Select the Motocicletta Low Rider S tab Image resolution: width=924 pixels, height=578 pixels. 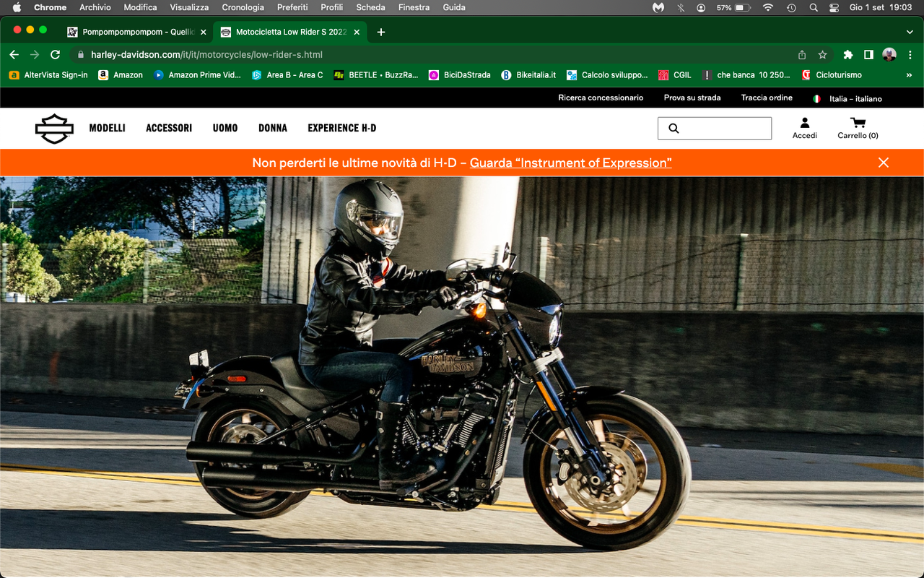[290, 32]
